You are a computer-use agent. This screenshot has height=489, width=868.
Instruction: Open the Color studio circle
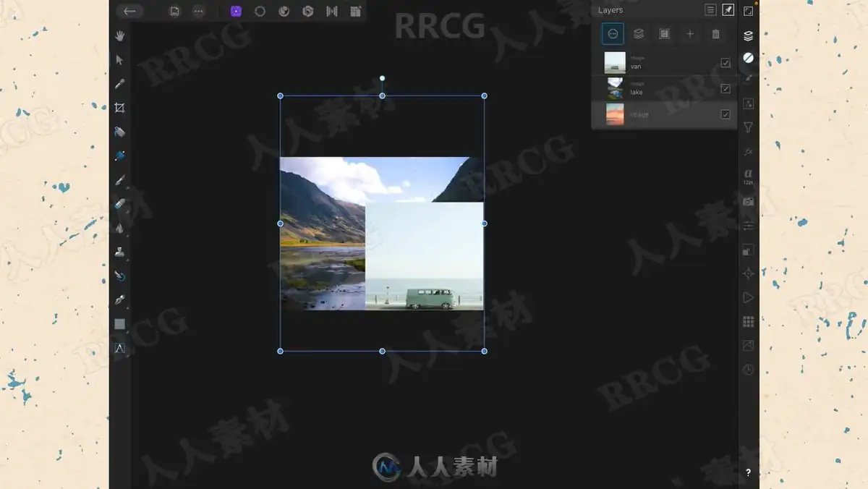pos(749,57)
